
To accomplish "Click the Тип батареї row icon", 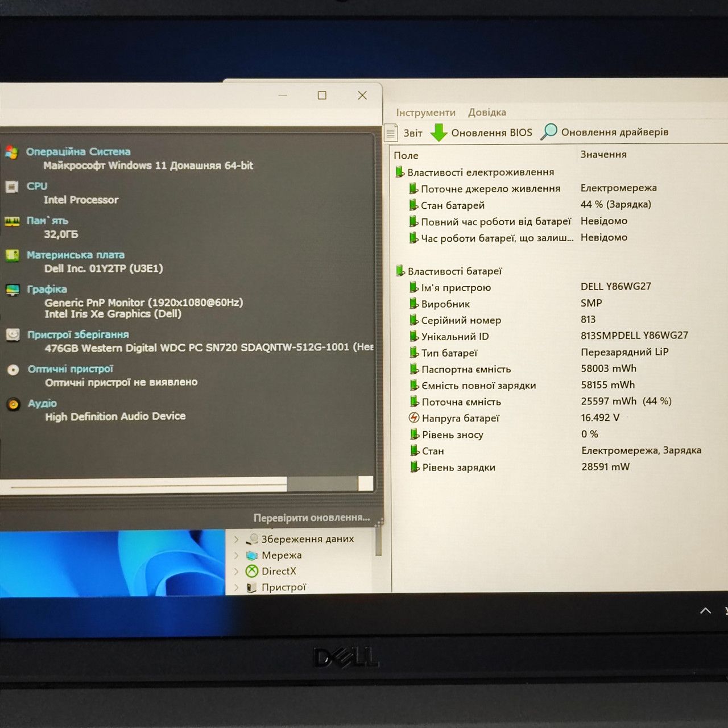I will 414,353.
